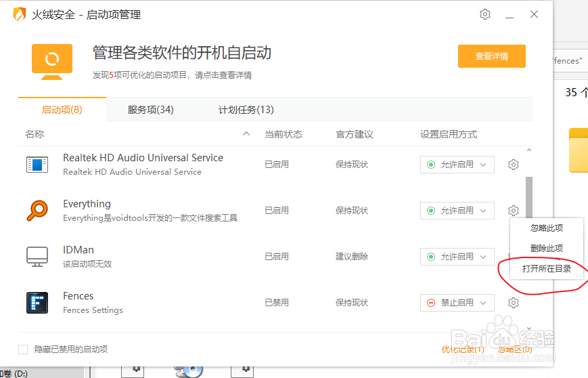Click scrollbar up arrow in startup list
The height and width of the screenshot is (378, 588).
tap(529, 150)
